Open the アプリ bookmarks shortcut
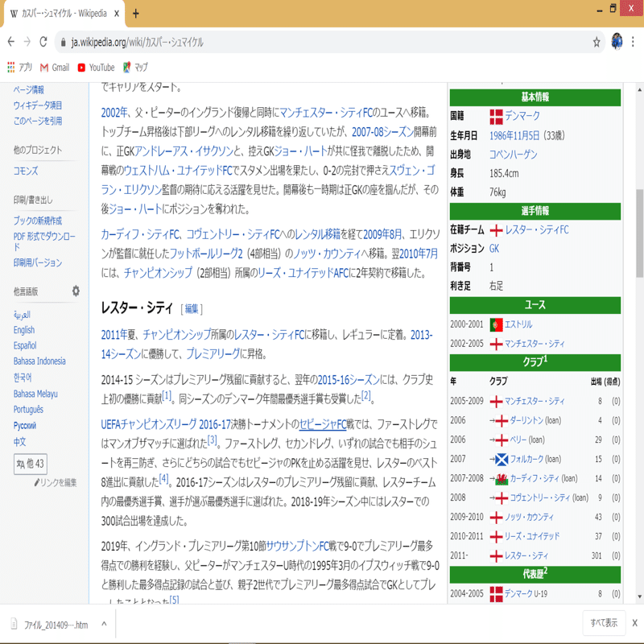This screenshot has height=644, width=644. coord(22,68)
